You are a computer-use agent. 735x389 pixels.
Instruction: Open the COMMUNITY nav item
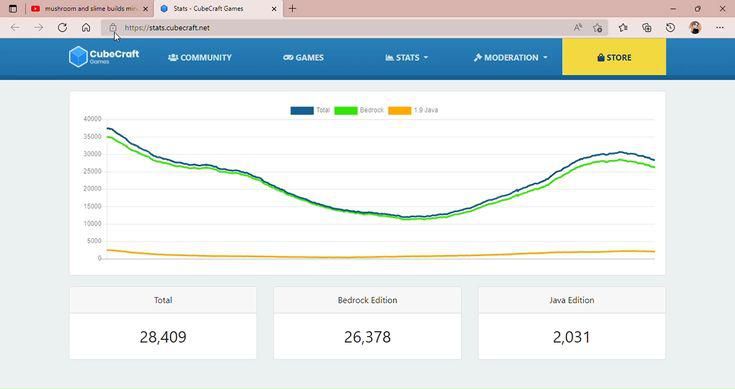point(200,58)
